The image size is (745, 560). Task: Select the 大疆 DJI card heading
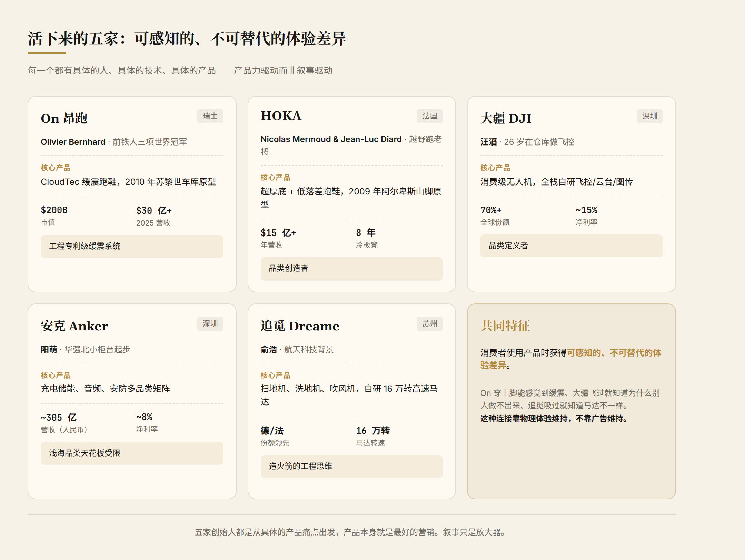click(x=506, y=118)
